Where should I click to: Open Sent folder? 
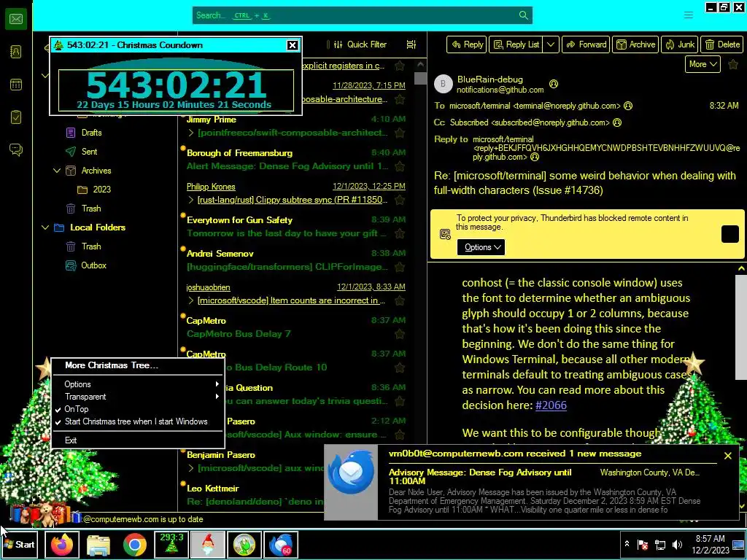89,152
